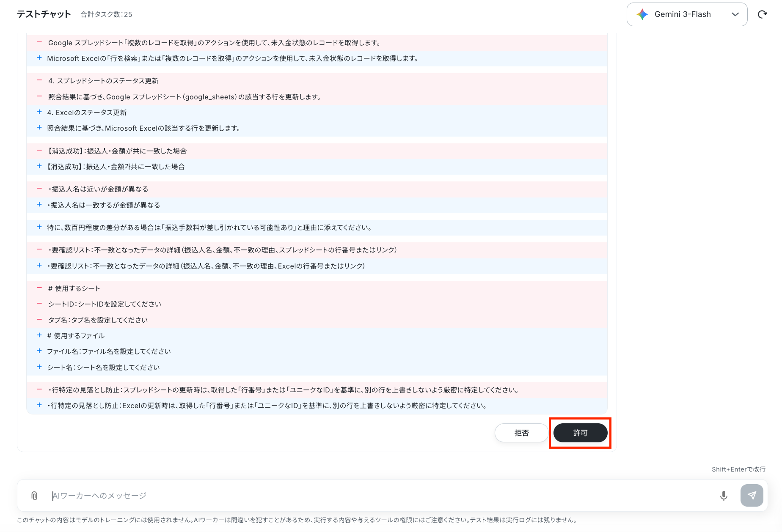Click the Shift+Enterで改行 hint text
This screenshot has height=532, width=782.
pyautogui.click(x=738, y=469)
